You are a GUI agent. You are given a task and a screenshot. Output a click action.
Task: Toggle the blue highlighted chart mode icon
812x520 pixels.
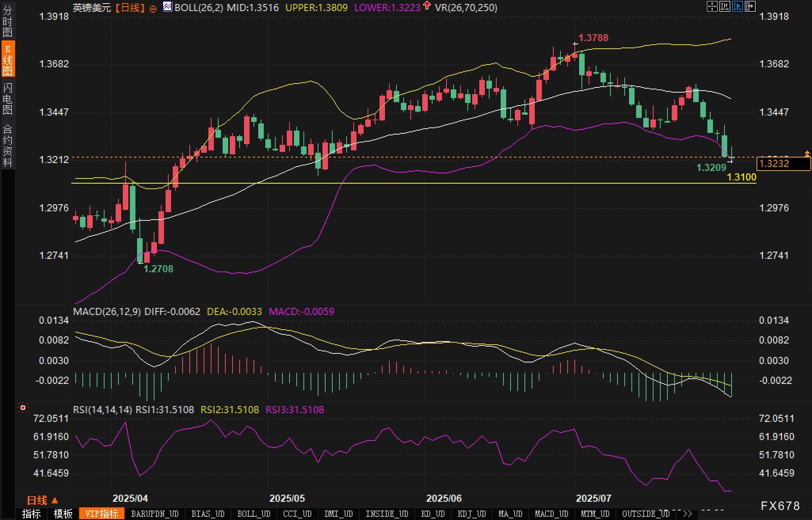pos(737,6)
